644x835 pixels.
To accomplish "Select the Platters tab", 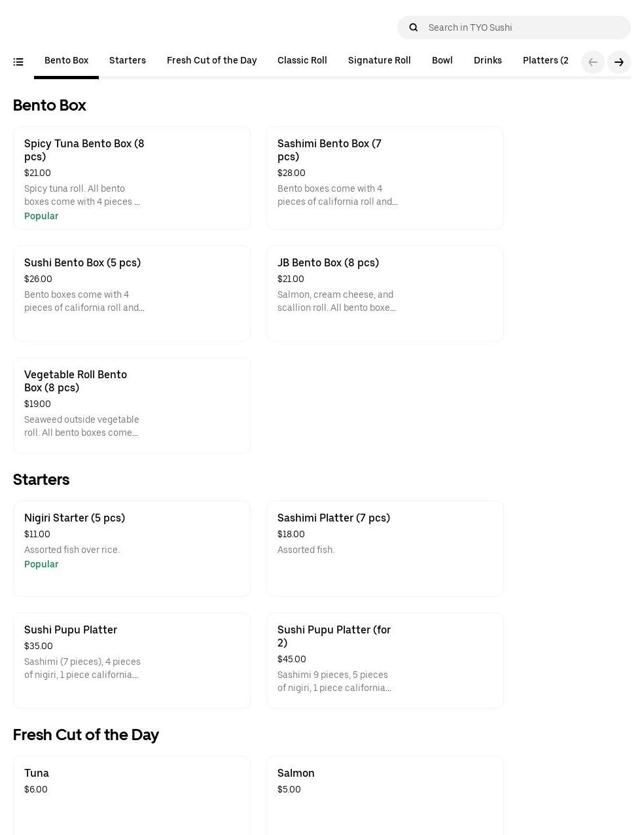I will pos(545,61).
